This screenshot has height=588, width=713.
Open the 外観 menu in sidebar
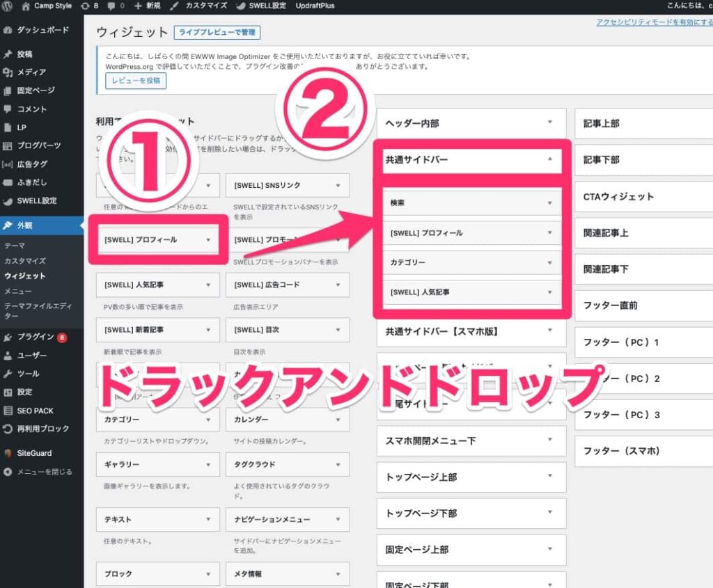point(42,225)
